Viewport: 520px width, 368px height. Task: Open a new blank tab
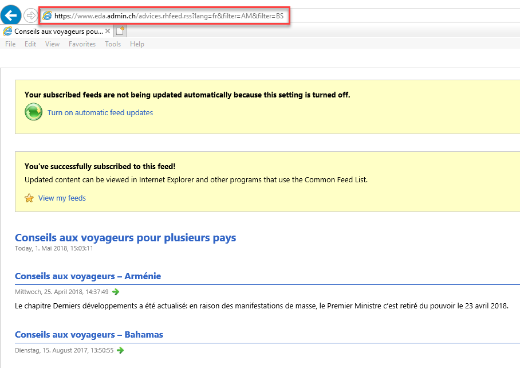tap(120, 31)
